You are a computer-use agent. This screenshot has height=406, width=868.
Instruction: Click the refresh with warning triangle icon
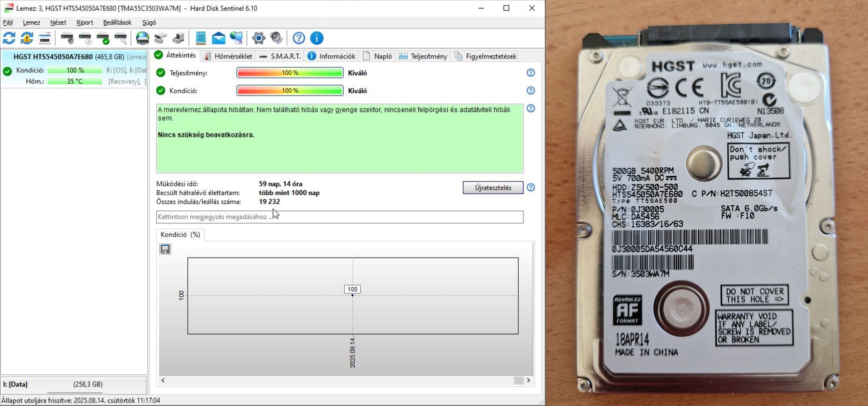pyautogui.click(x=27, y=38)
